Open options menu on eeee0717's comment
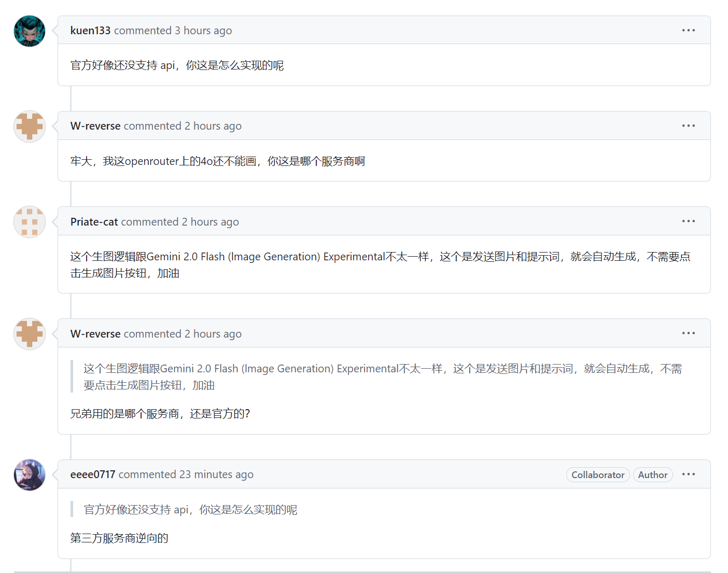 (689, 474)
